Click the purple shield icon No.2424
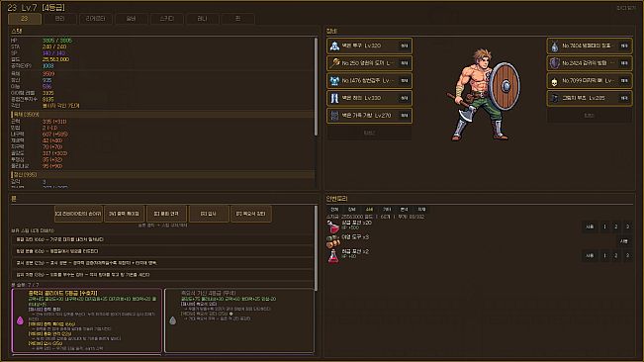 [x=554, y=63]
